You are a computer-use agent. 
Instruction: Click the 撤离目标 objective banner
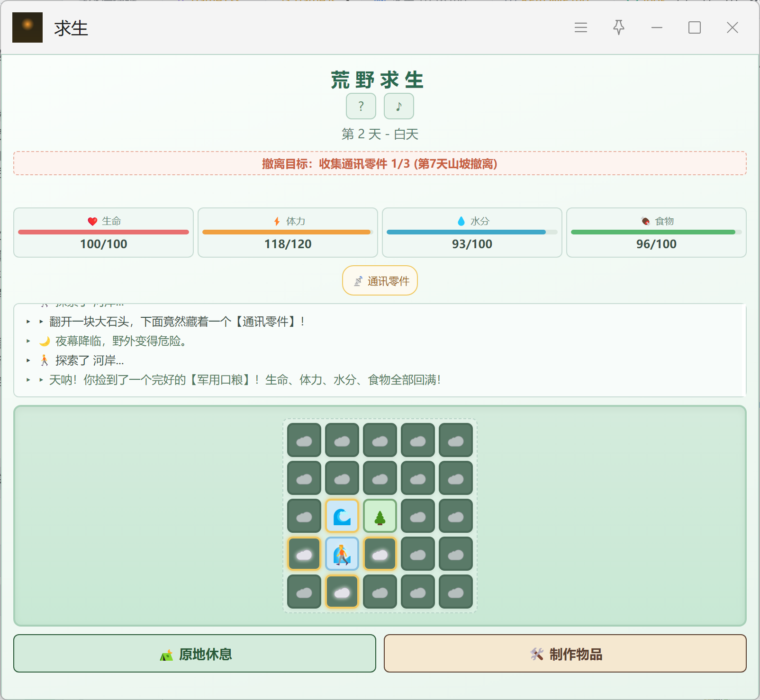coord(380,163)
